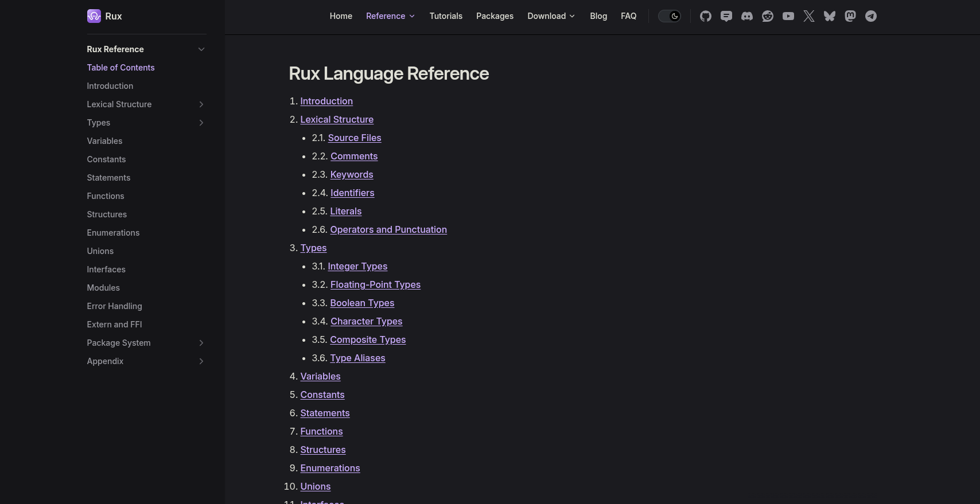Follow the Unions link in the contents list
This screenshot has height=504, width=980.
(316, 486)
